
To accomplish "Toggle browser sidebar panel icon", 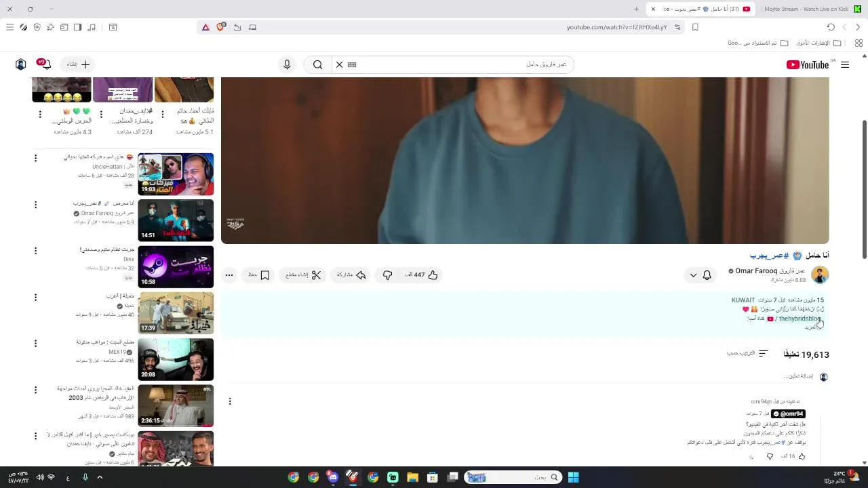I will pos(77,27).
